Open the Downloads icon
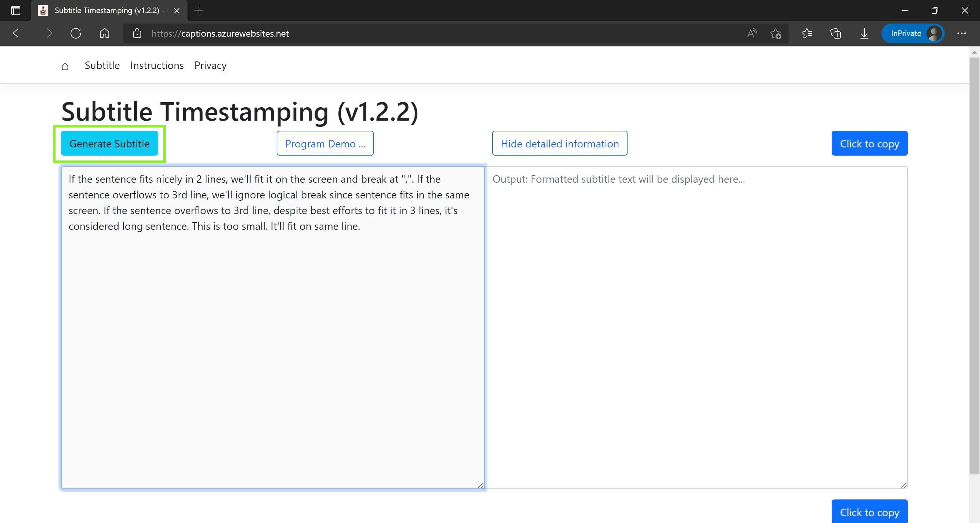This screenshot has height=523, width=980. tap(864, 33)
